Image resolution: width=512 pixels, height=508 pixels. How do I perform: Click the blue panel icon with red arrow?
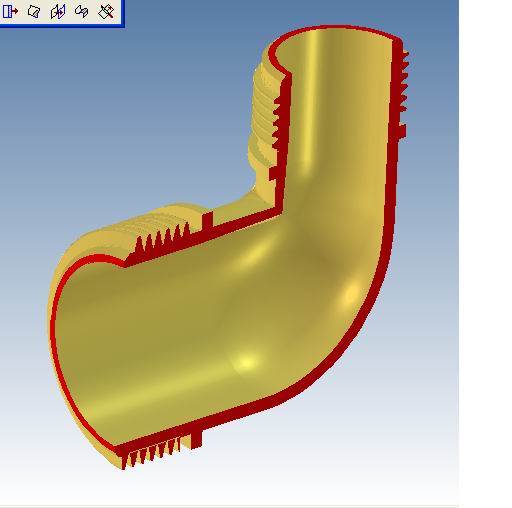pyautogui.click(x=10, y=11)
